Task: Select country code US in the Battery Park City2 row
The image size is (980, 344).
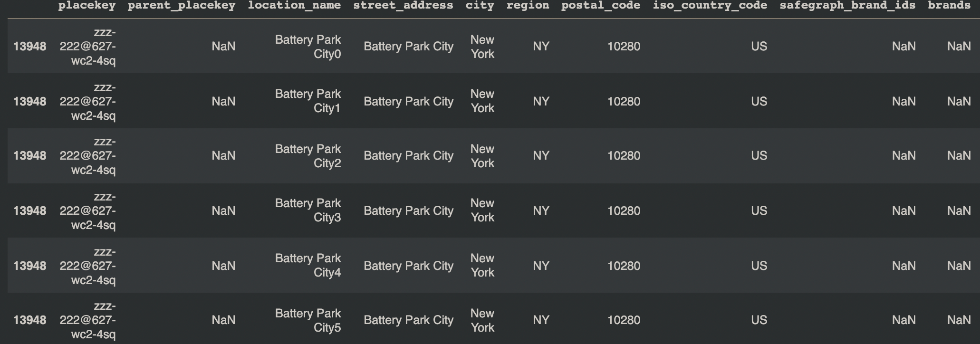Action: (x=759, y=156)
